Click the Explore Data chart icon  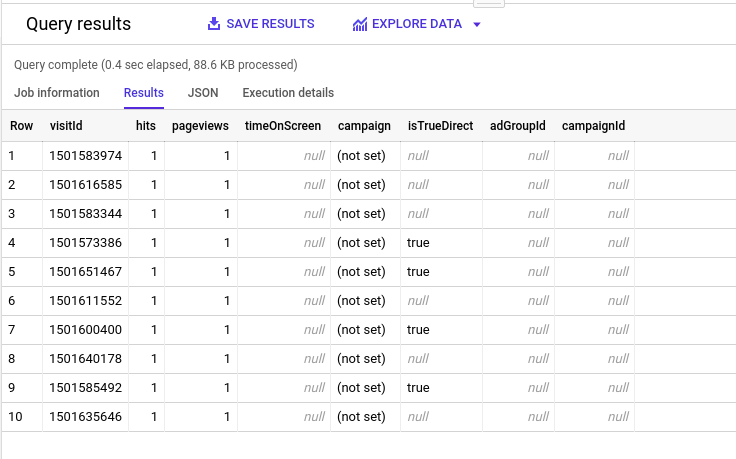360,24
